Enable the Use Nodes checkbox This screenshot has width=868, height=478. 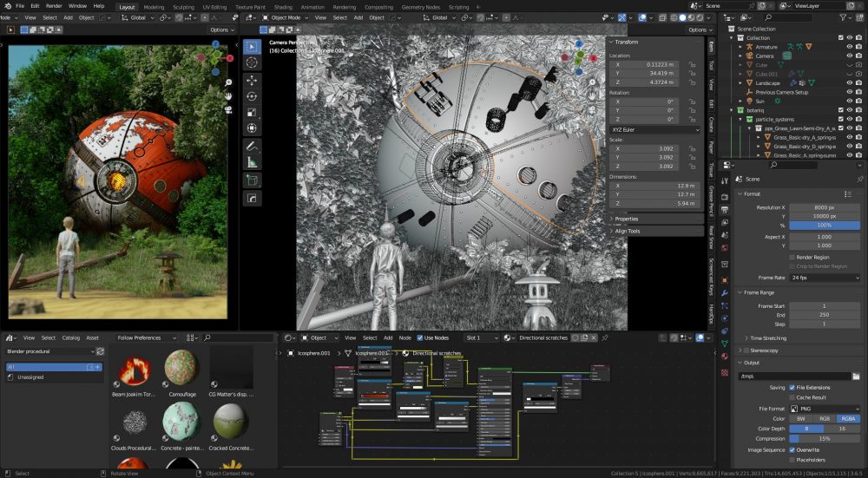tap(420, 337)
